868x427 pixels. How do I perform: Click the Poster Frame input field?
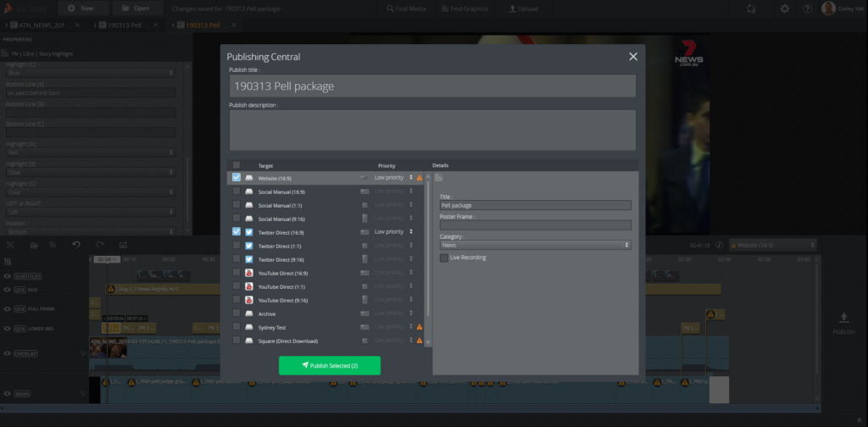point(535,225)
